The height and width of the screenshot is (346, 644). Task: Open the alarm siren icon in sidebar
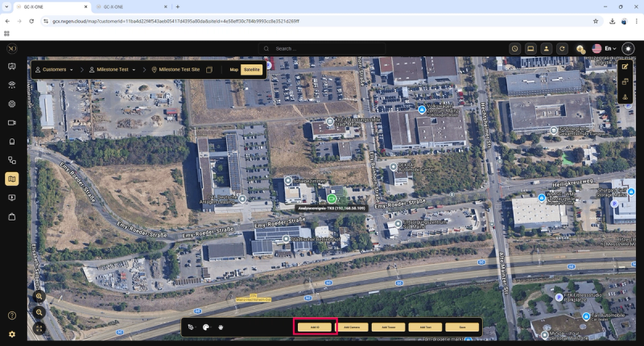pyautogui.click(x=12, y=85)
